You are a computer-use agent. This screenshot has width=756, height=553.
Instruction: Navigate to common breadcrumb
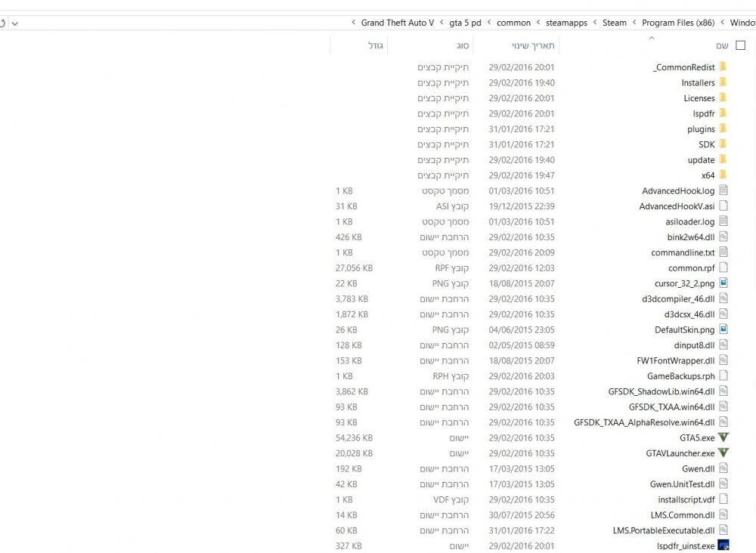(x=513, y=23)
